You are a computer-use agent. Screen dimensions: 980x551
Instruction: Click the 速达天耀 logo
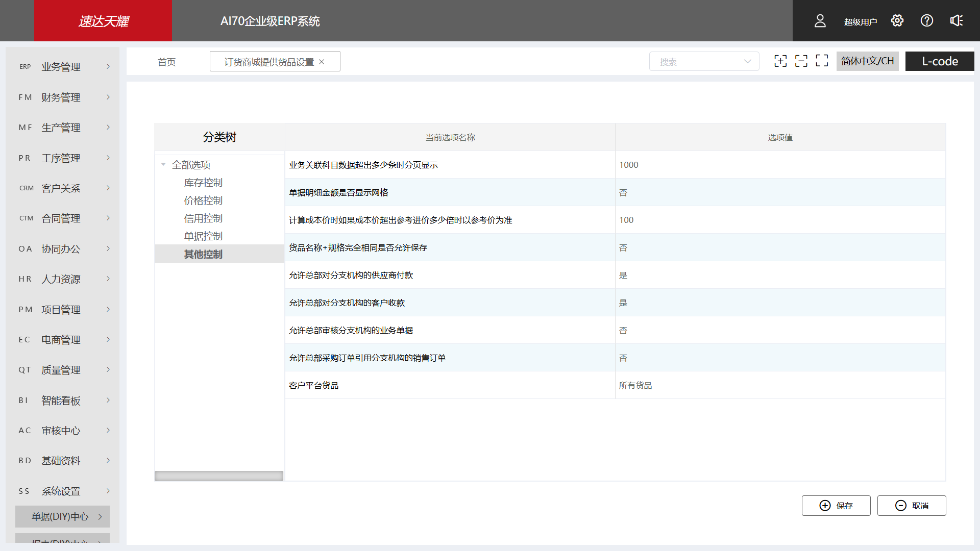coord(103,21)
